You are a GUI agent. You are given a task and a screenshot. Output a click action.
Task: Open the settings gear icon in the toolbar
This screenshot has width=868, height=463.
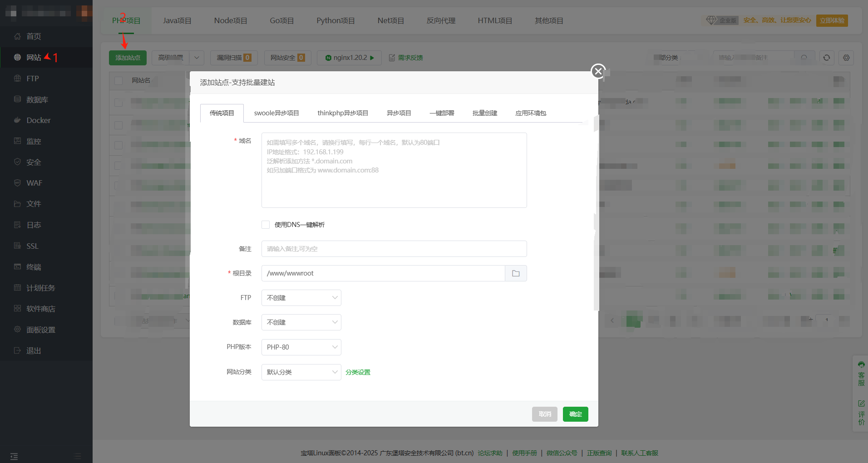[846, 58]
